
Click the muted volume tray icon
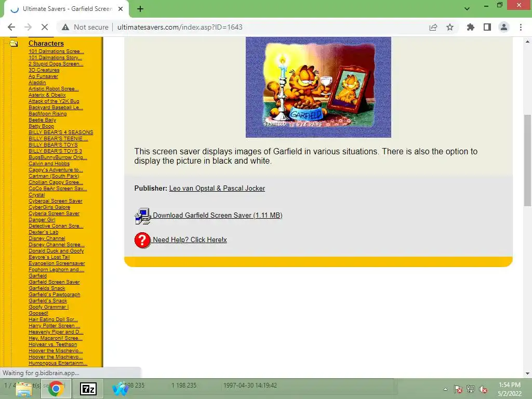[x=483, y=389]
